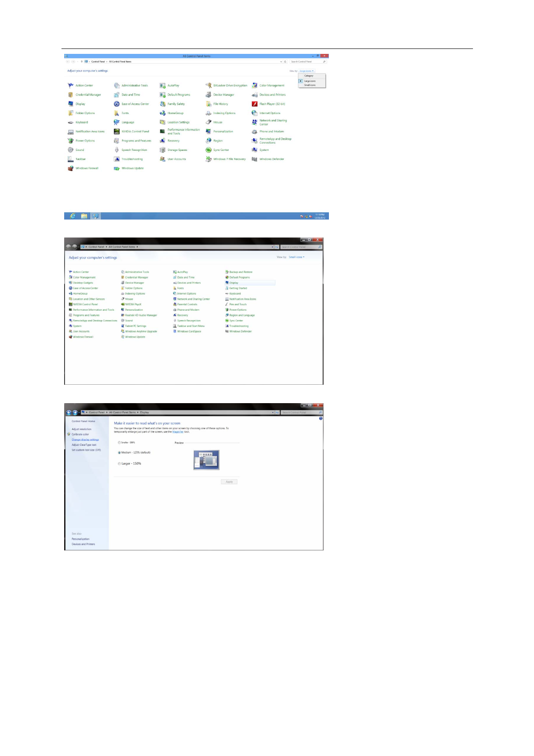Open the View by Large icons dropdown
Screen dimensions: 534x756
pos(306,71)
